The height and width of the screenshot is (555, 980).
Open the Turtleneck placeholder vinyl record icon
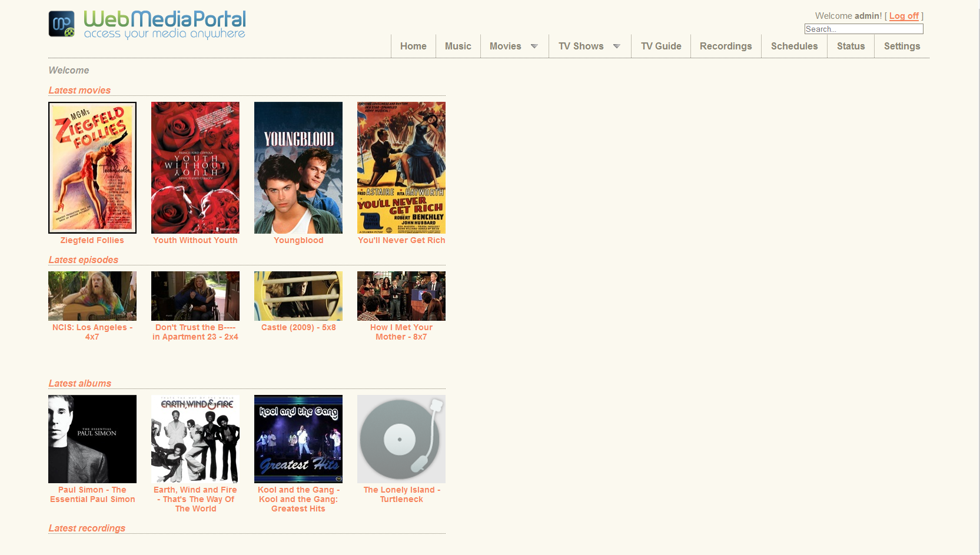pyautogui.click(x=401, y=439)
